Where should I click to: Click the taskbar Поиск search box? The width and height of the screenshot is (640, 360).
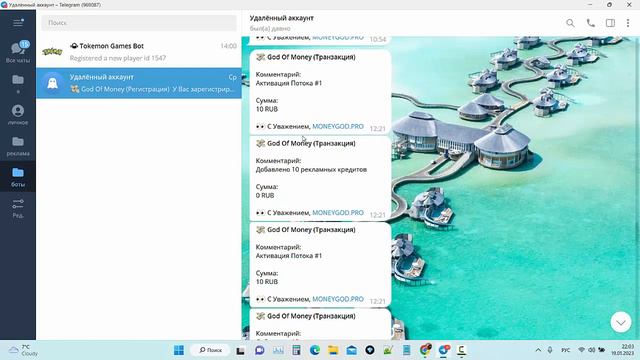click(211, 350)
